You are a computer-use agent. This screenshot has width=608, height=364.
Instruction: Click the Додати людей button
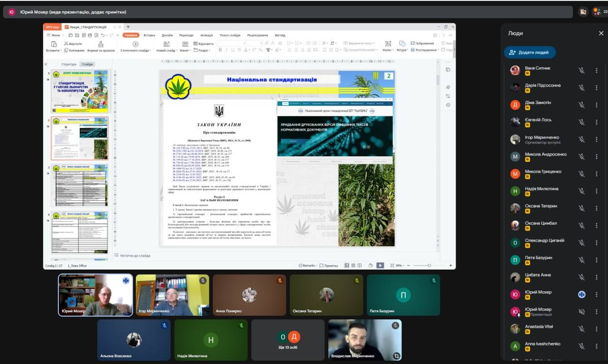pyautogui.click(x=529, y=52)
